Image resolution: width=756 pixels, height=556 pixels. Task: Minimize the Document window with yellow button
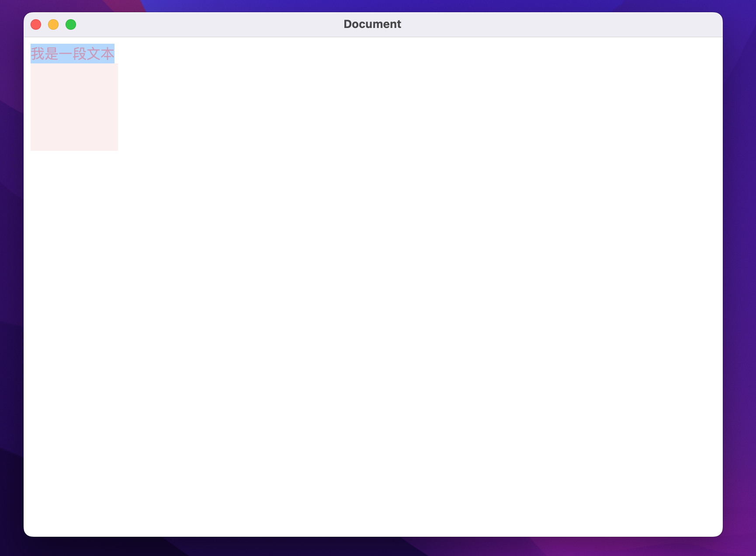53,24
